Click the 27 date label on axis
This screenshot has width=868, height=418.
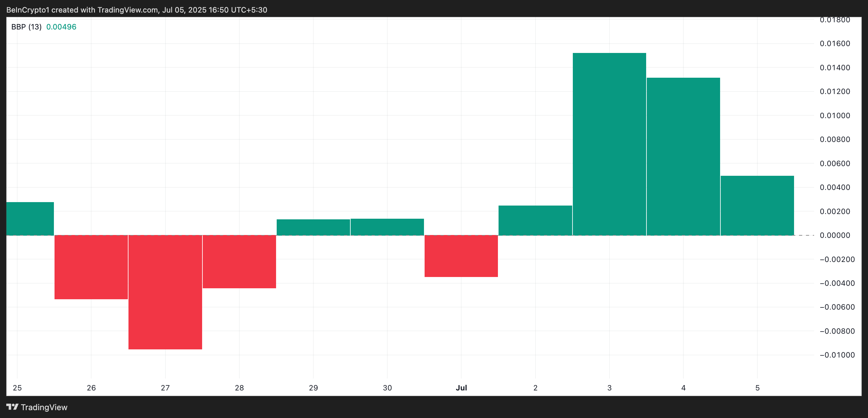(x=165, y=388)
